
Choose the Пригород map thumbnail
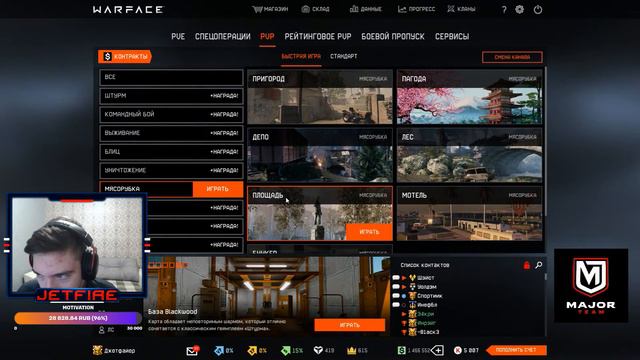point(320,97)
